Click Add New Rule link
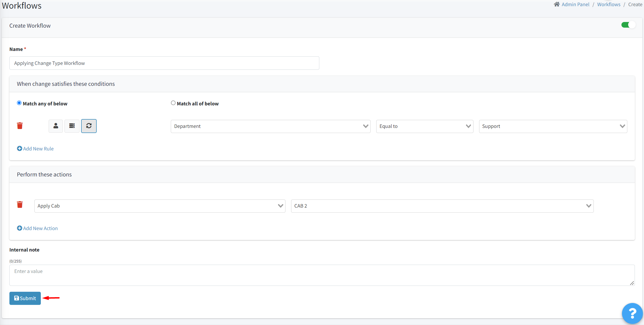The image size is (644, 325). coord(38,149)
